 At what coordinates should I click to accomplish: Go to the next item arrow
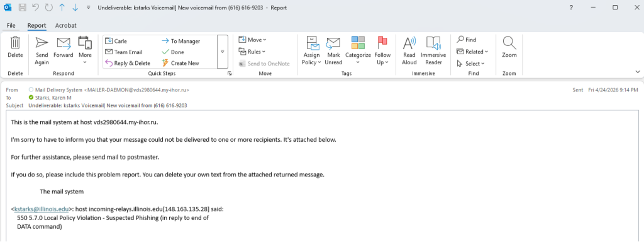click(x=75, y=8)
